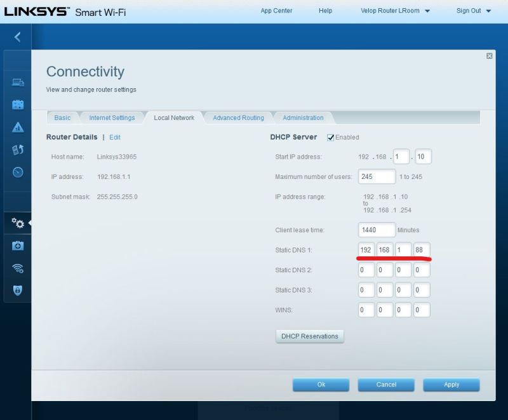Image resolution: width=508 pixels, height=420 pixels.
Task: Click the warning triangle sidebar icon
Action: (17, 127)
